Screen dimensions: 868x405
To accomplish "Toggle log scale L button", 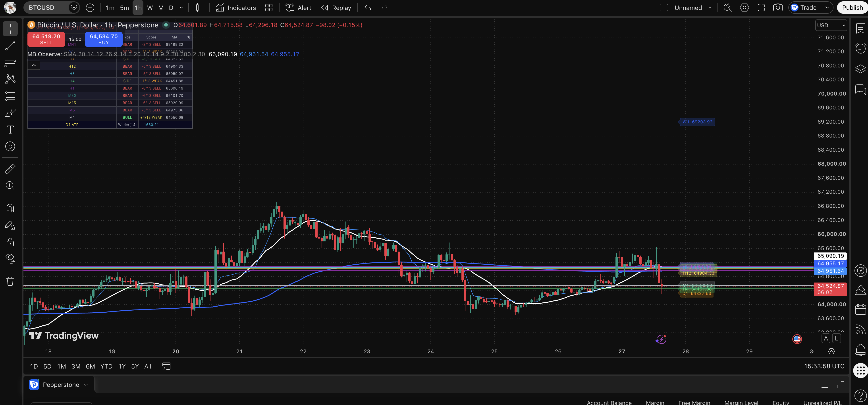I will point(836,339).
